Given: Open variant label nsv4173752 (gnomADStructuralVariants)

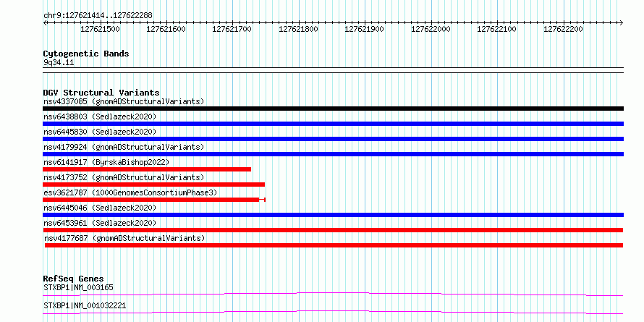Looking at the screenshot, I should (124, 177).
